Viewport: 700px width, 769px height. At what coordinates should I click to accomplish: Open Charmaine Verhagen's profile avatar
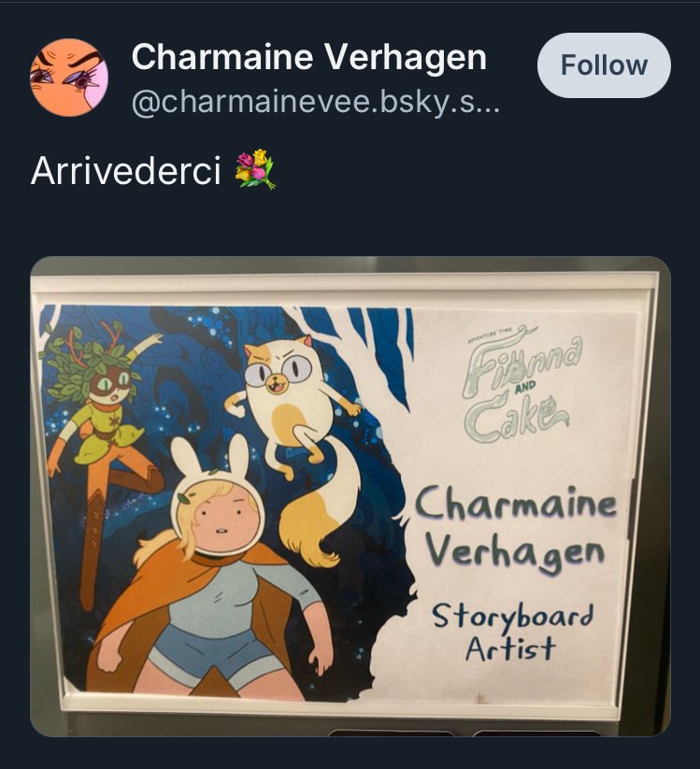(x=69, y=78)
